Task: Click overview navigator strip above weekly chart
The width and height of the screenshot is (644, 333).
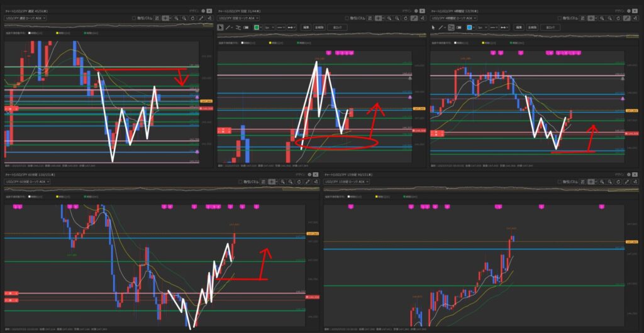Action: 109,25
